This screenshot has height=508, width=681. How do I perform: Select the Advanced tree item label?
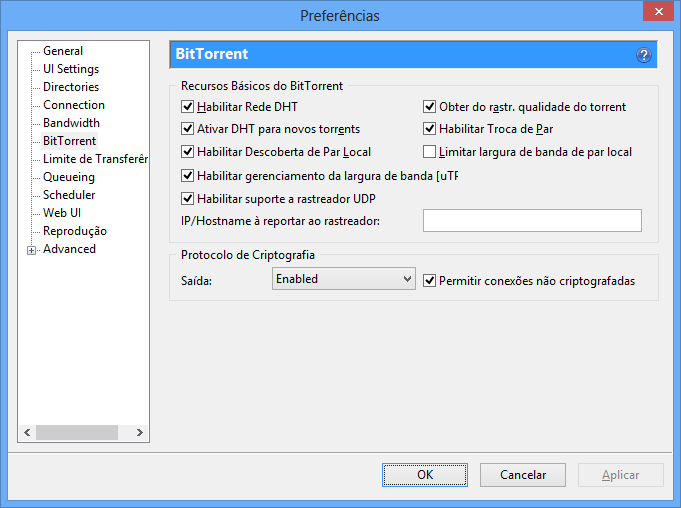tap(69, 249)
